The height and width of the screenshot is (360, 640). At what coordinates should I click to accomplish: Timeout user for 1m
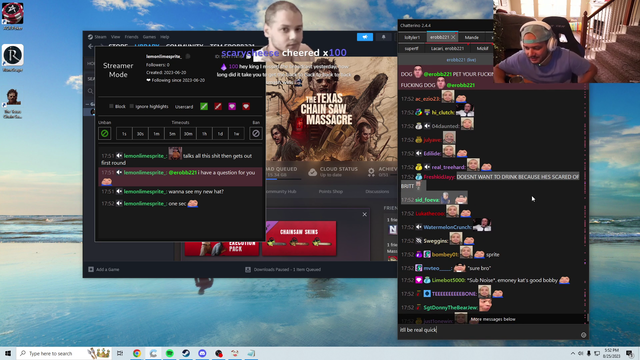(156, 133)
